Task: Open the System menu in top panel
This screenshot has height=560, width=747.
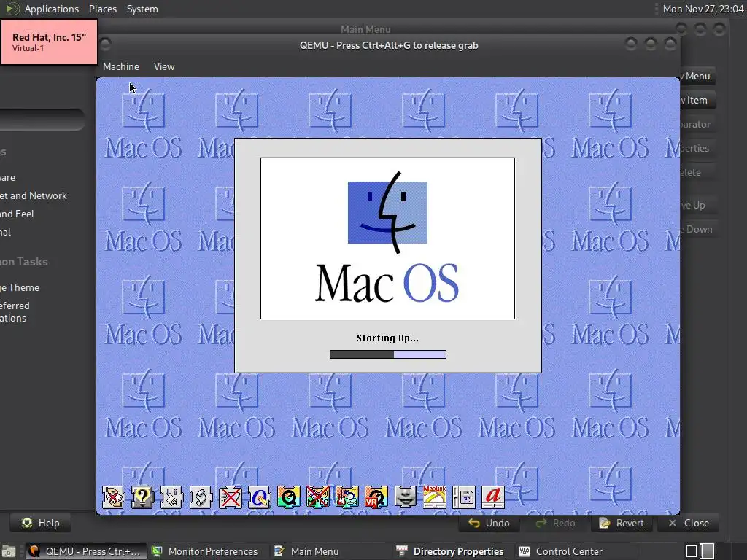Action: pyautogui.click(x=142, y=9)
